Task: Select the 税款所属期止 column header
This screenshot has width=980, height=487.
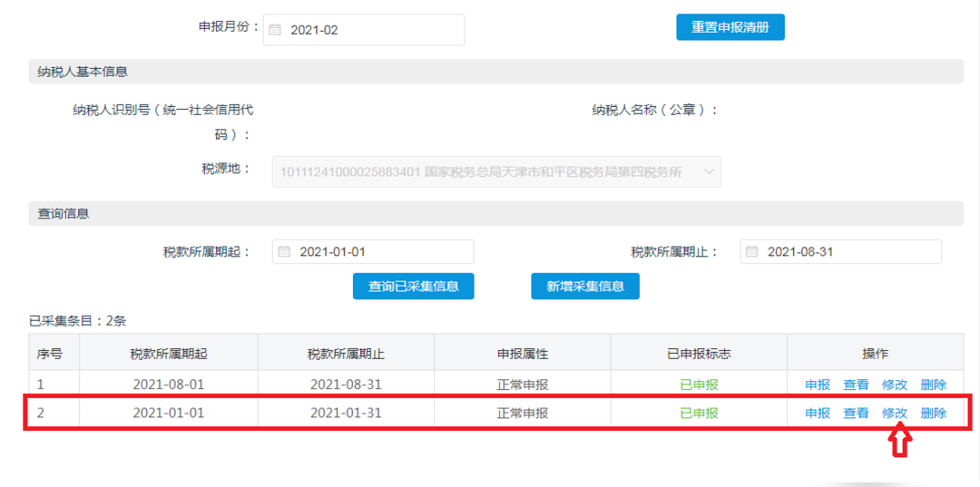Action: point(346,354)
